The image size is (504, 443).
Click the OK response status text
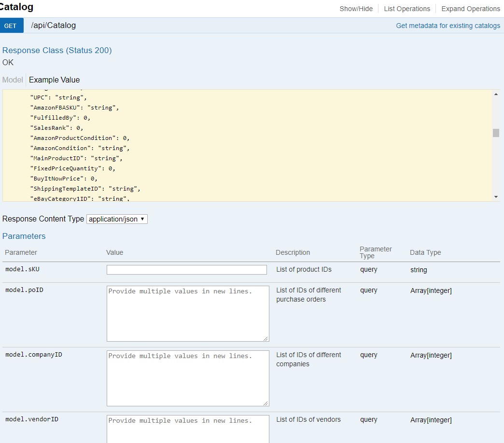pos(8,62)
